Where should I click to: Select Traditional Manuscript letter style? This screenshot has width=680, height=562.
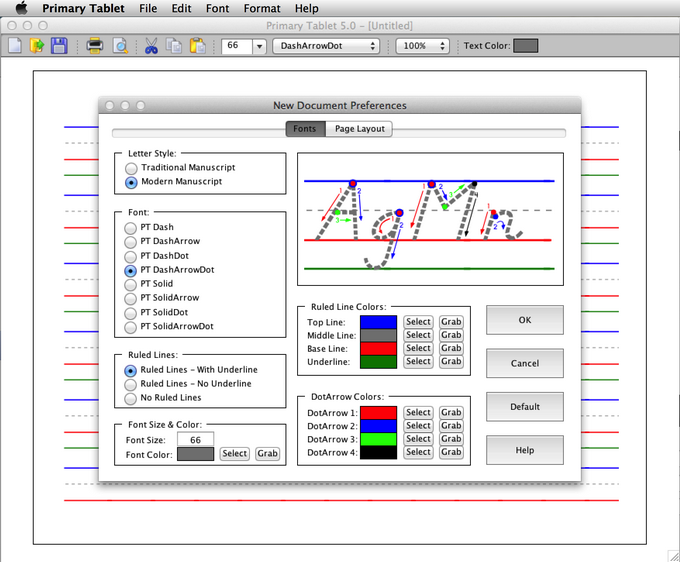(x=131, y=168)
